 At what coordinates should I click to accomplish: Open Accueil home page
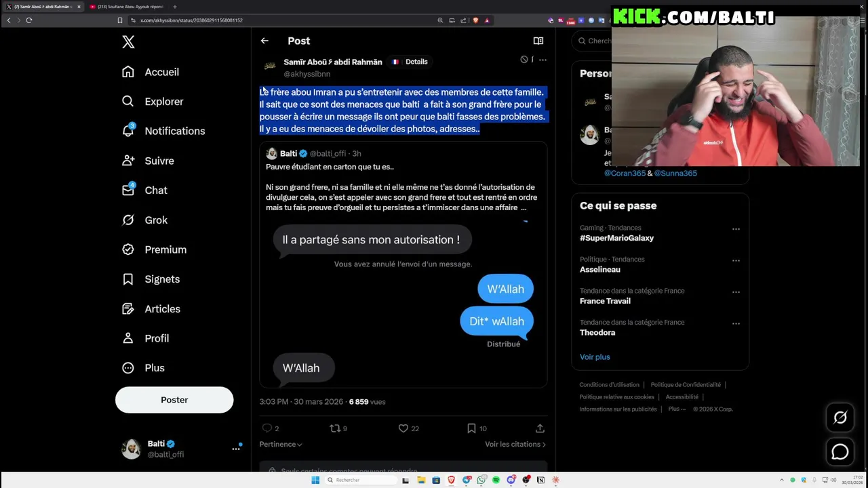point(151,72)
